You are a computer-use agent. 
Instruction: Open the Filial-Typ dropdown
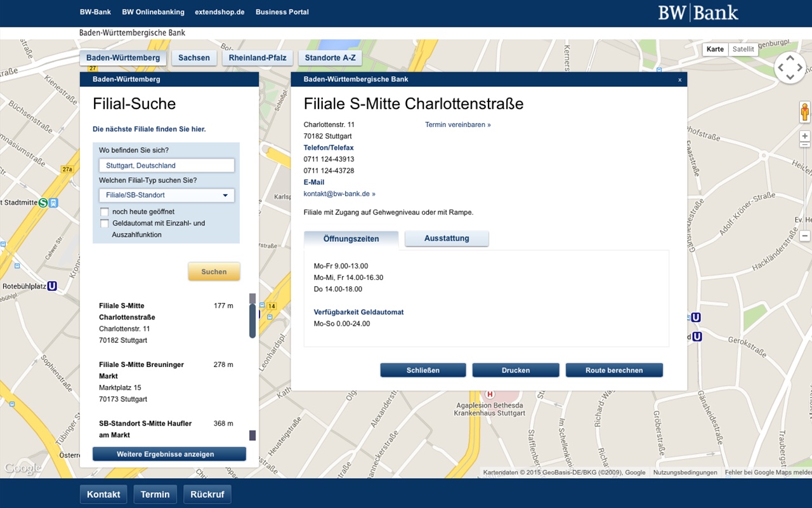point(167,196)
